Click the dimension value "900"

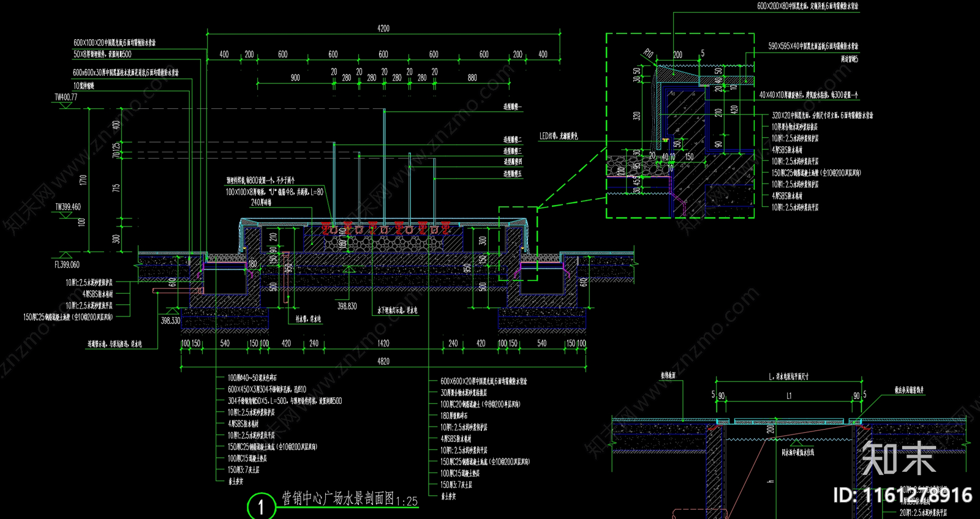pyautogui.click(x=295, y=78)
